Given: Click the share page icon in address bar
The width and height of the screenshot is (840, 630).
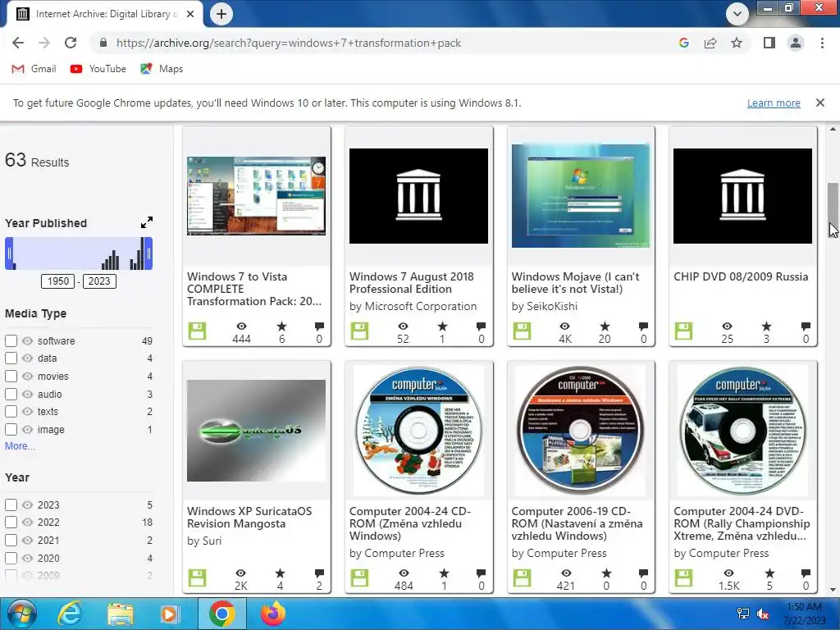Looking at the screenshot, I should pos(710,43).
